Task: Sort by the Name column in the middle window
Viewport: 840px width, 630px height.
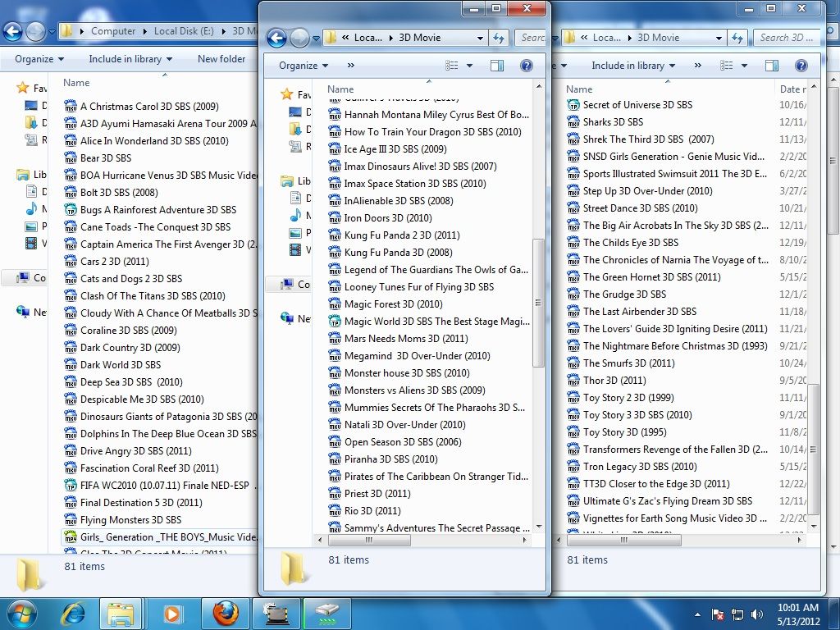Action: point(340,89)
